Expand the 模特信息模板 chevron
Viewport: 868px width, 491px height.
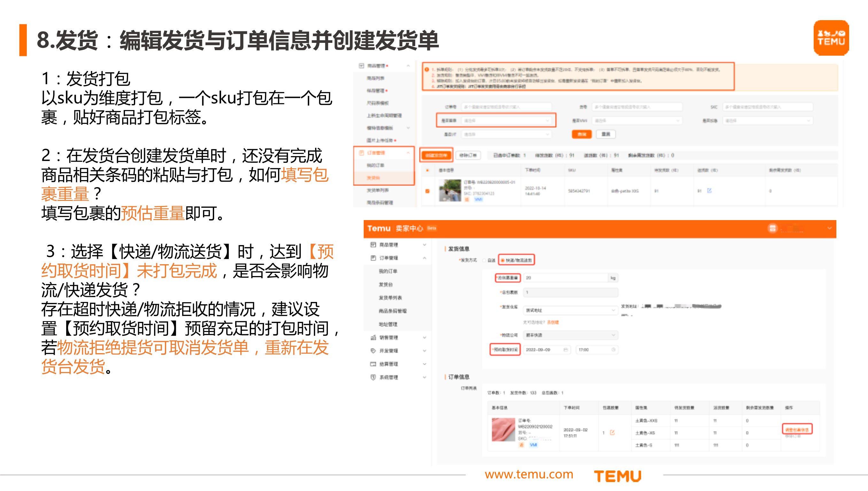click(408, 128)
